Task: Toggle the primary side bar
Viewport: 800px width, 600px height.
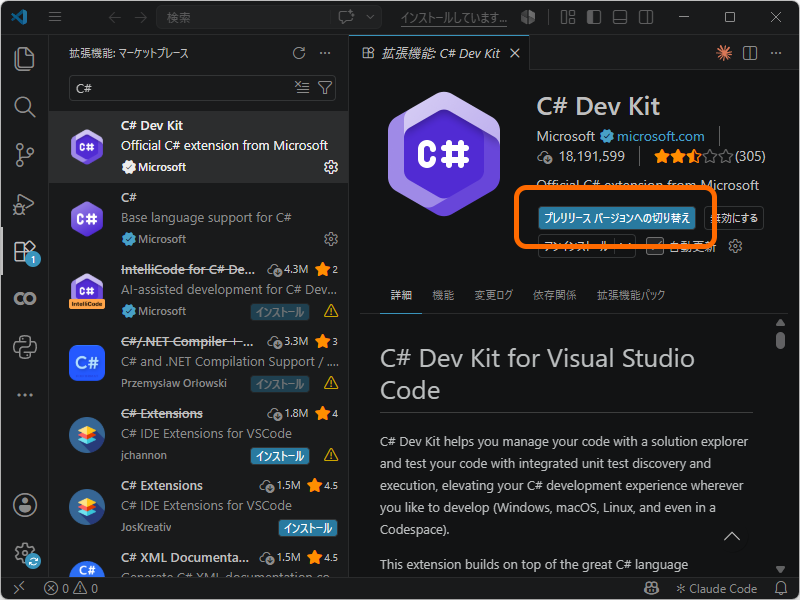Action: (x=594, y=17)
